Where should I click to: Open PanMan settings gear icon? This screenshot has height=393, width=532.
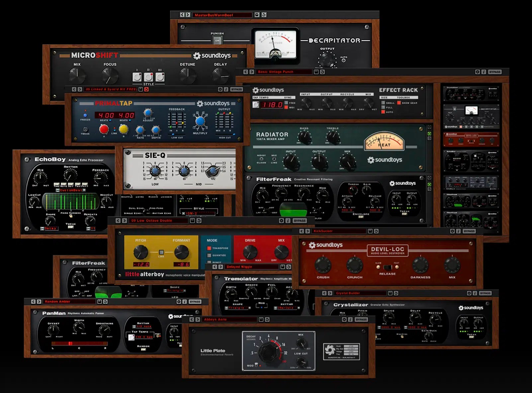point(179,302)
